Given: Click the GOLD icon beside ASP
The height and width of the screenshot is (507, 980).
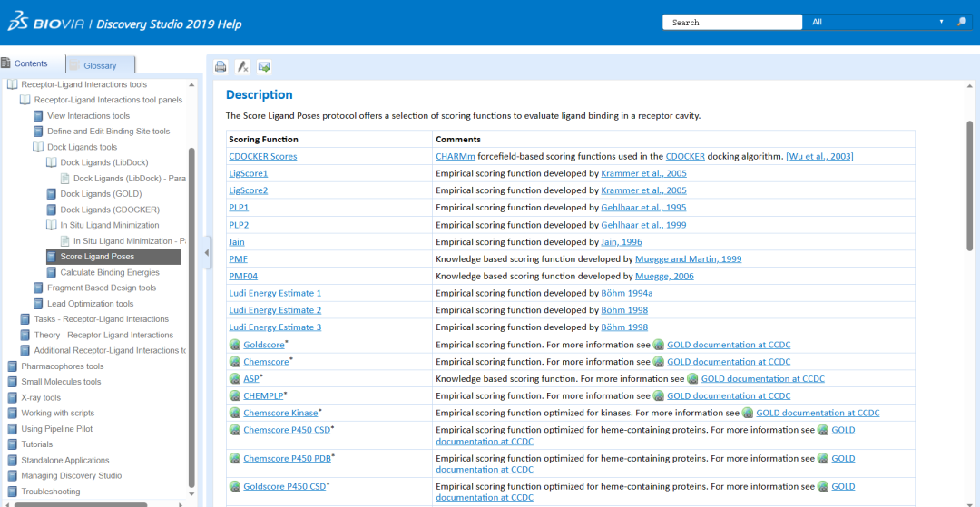Looking at the screenshot, I should [235, 378].
